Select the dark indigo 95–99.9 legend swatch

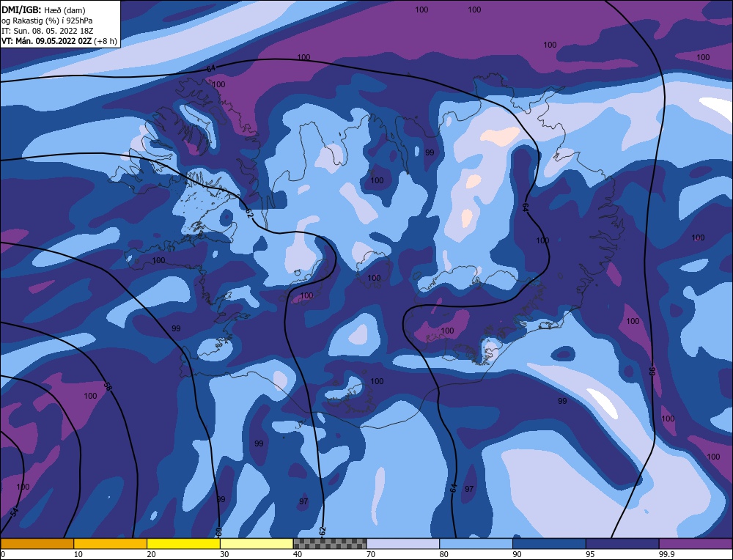pos(622,543)
